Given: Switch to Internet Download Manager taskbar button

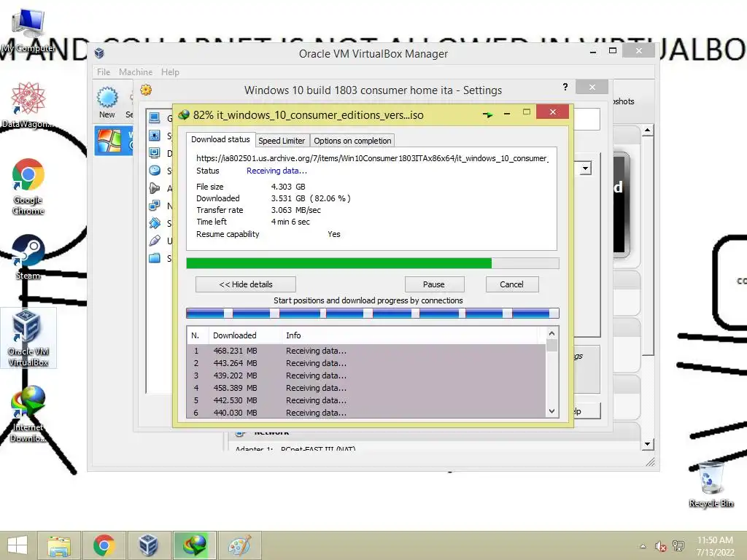Looking at the screenshot, I should pos(194,545).
